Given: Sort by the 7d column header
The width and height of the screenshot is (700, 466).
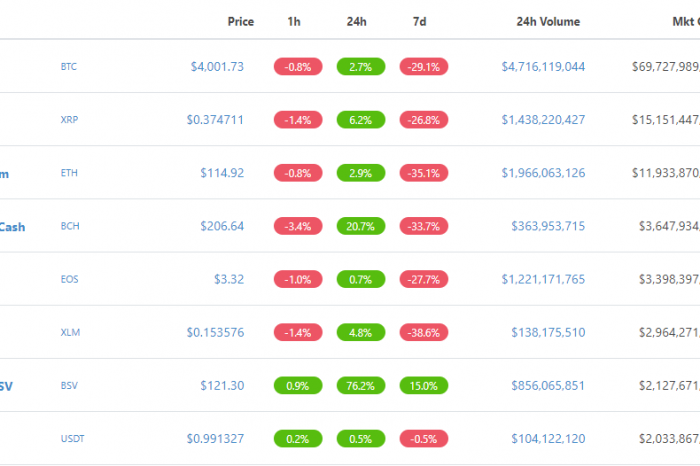Looking at the screenshot, I should 419,21.
